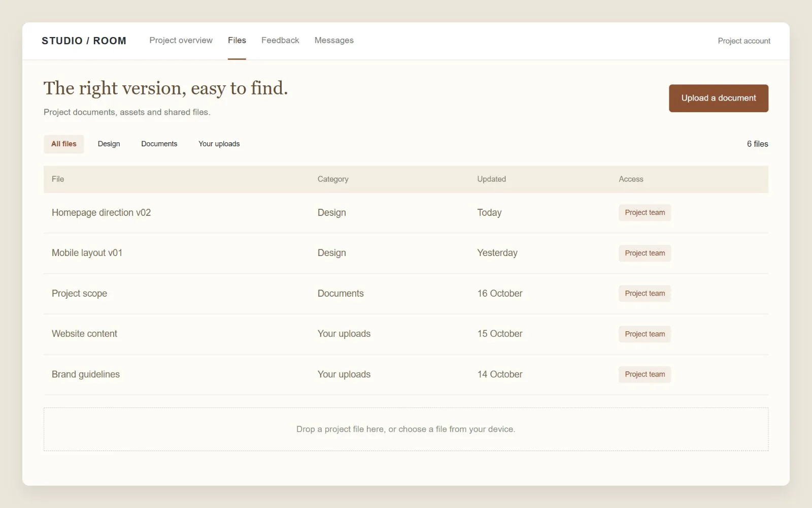Click the Updated column header

click(491, 179)
